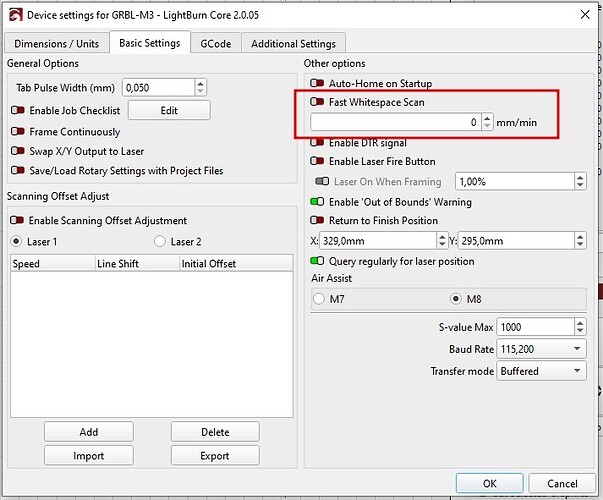Click the Delete offset button
The image size is (603, 500).
coord(215,432)
